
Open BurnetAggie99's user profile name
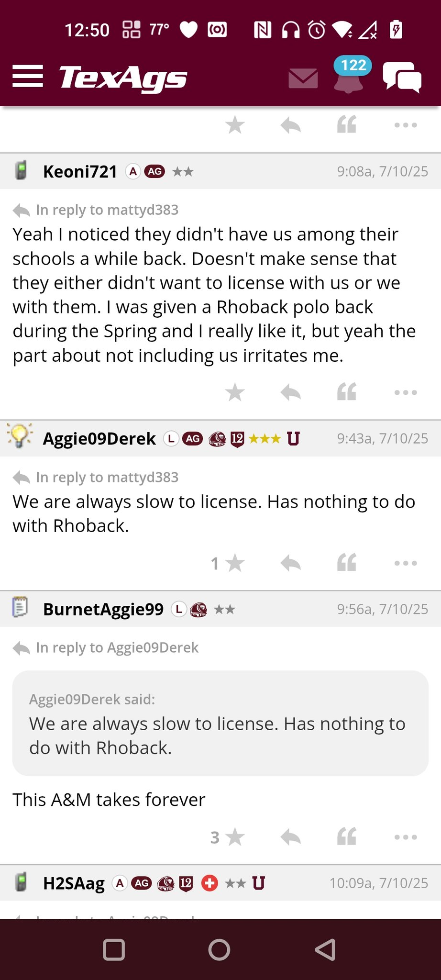pyautogui.click(x=103, y=609)
